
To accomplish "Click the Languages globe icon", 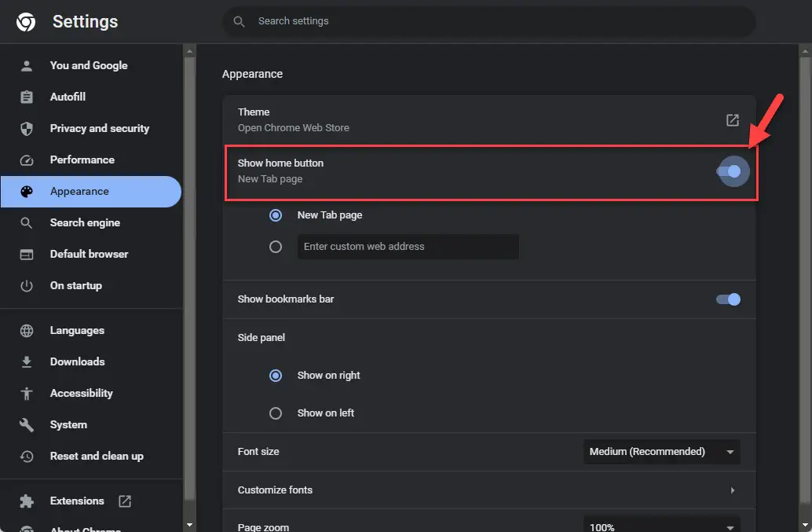I will pos(27,330).
